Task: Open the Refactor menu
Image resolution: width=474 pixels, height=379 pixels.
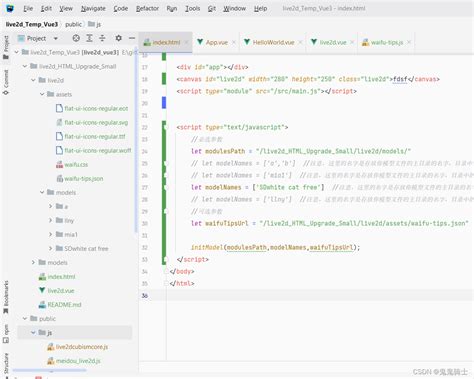Action: tap(147, 8)
